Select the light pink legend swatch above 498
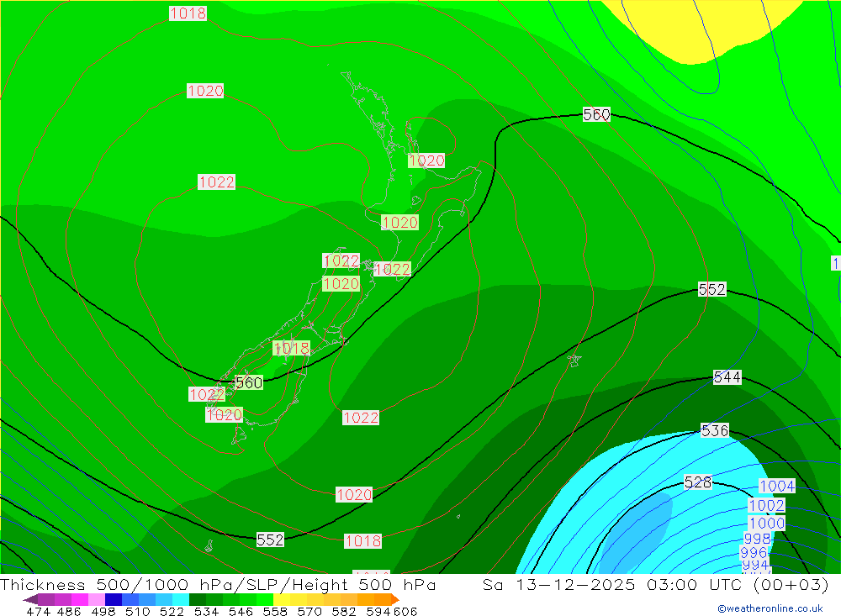The width and height of the screenshot is (841, 616). coord(97,599)
